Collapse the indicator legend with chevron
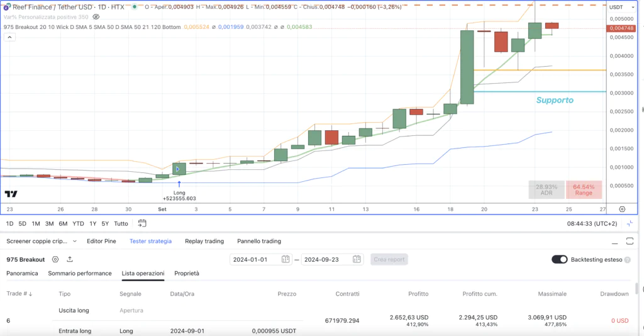This screenshot has width=644, height=336. 9,37
